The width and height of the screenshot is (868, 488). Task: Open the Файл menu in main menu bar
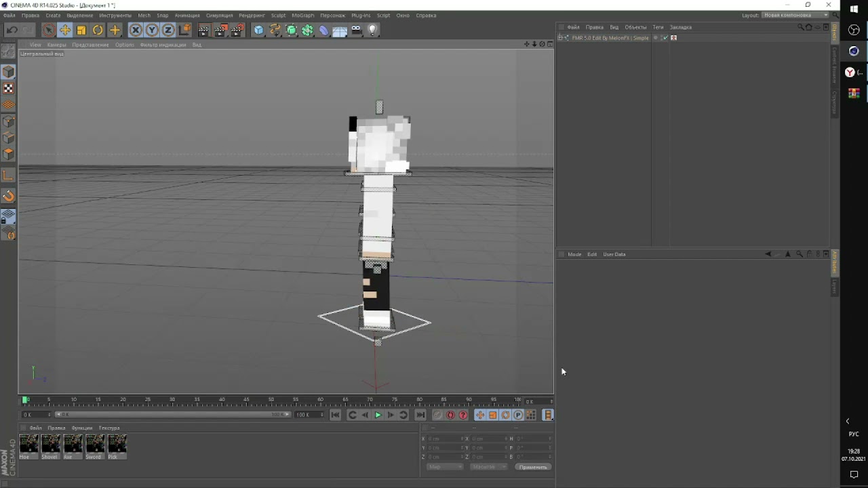(9, 15)
